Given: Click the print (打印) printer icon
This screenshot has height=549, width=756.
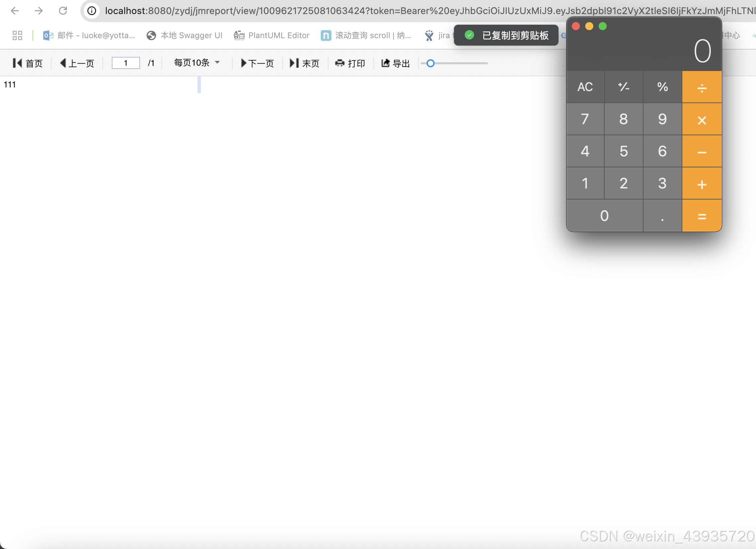Looking at the screenshot, I should pyautogui.click(x=340, y=63).
